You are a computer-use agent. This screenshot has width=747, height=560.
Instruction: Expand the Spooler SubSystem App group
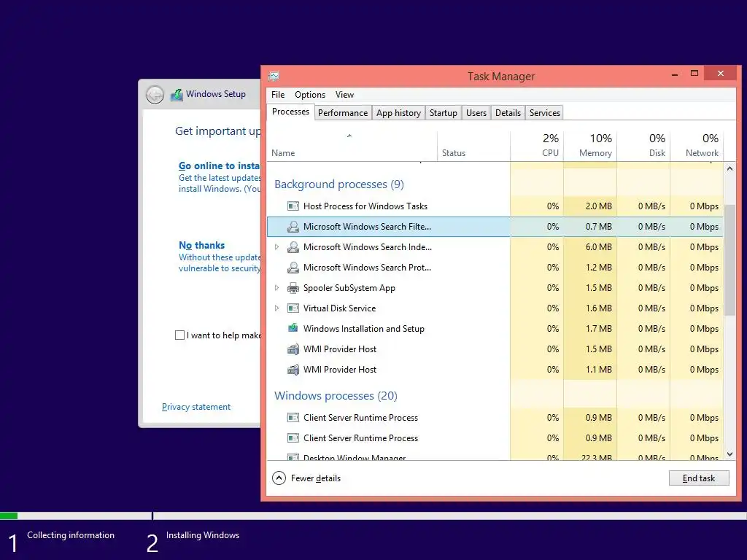(276, 287)
